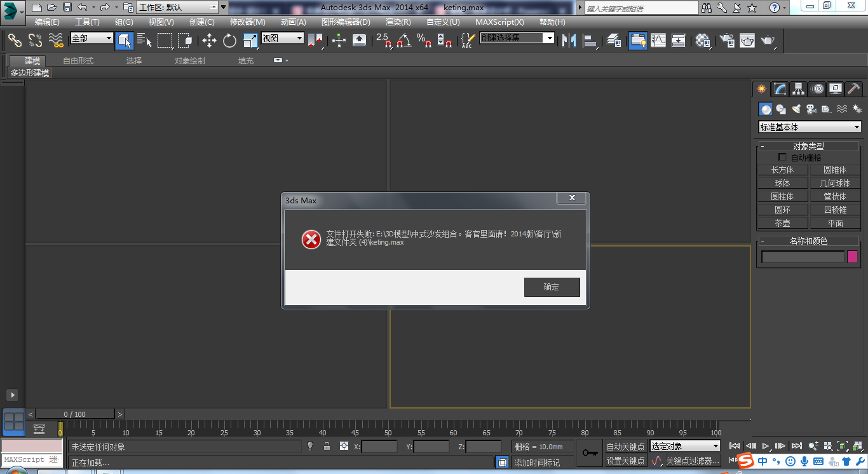The width and height of the screenshot is (868, 474).
Task: Click the Unlink Selection icon
Action: (35, 41)
